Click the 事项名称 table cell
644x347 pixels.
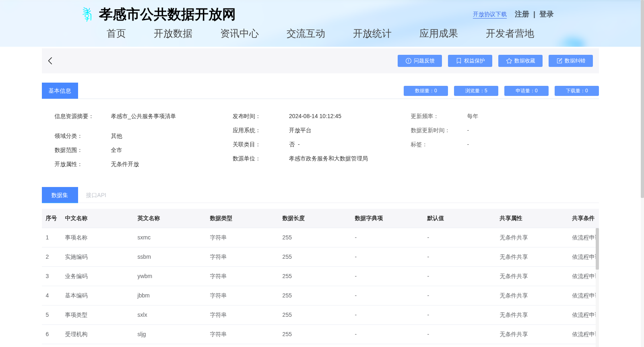[x=76, y=238]
